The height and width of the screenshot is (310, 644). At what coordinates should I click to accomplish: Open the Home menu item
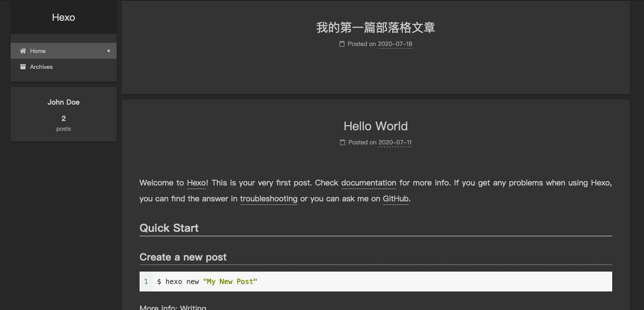(38, 51)
